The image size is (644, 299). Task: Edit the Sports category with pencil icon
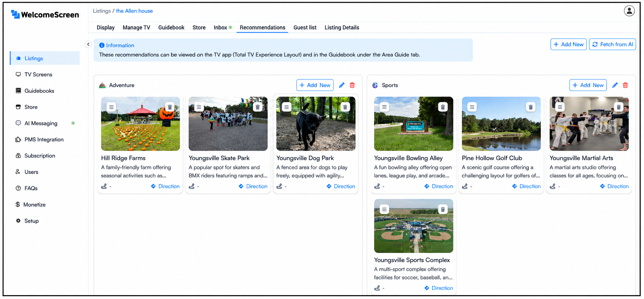615,85
